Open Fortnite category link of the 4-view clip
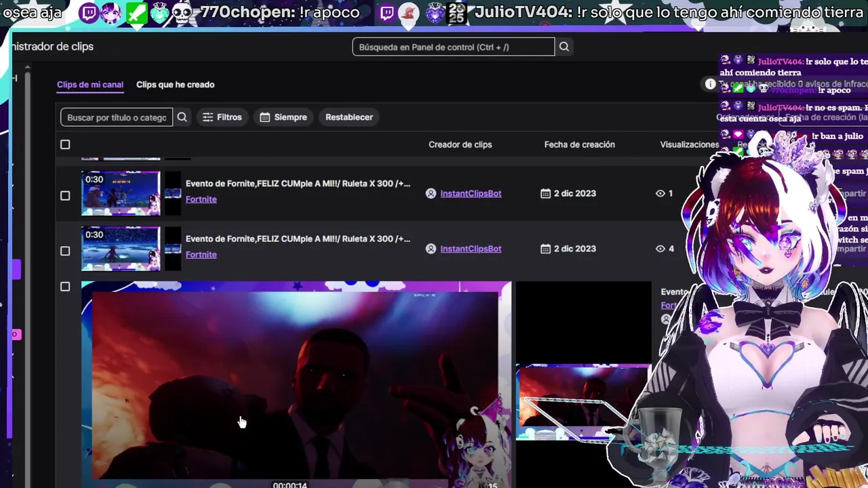868x488 pixels. [201, 255]
